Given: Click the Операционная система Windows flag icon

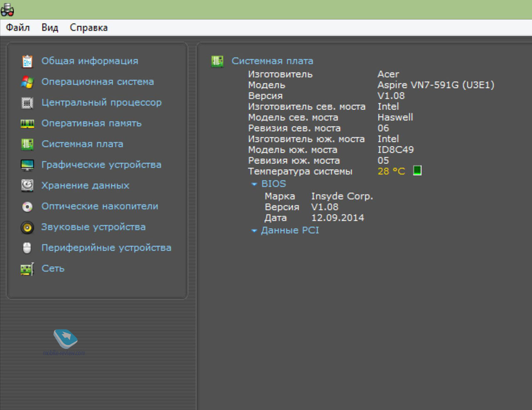Looking at the screenshot, I should (27, 82).
